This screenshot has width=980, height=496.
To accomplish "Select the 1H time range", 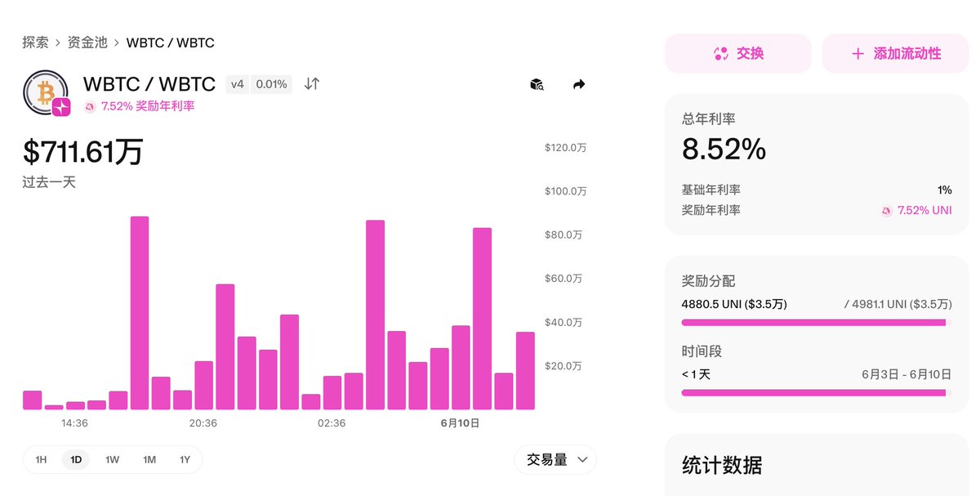I will coord(41,459).
